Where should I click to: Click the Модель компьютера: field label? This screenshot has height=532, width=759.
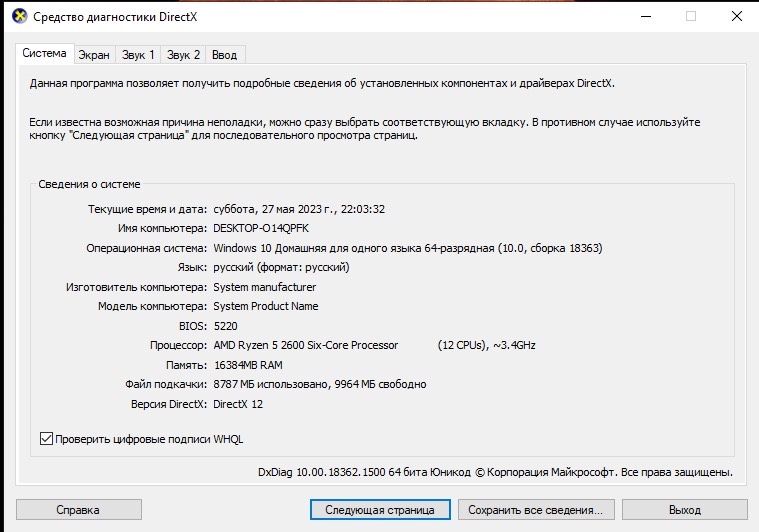pyautogui.click(x=152, y=306)
